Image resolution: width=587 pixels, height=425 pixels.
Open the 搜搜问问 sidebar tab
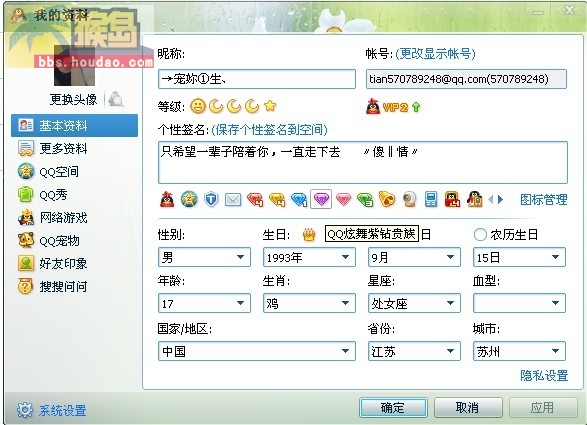(x=74, y=286)
